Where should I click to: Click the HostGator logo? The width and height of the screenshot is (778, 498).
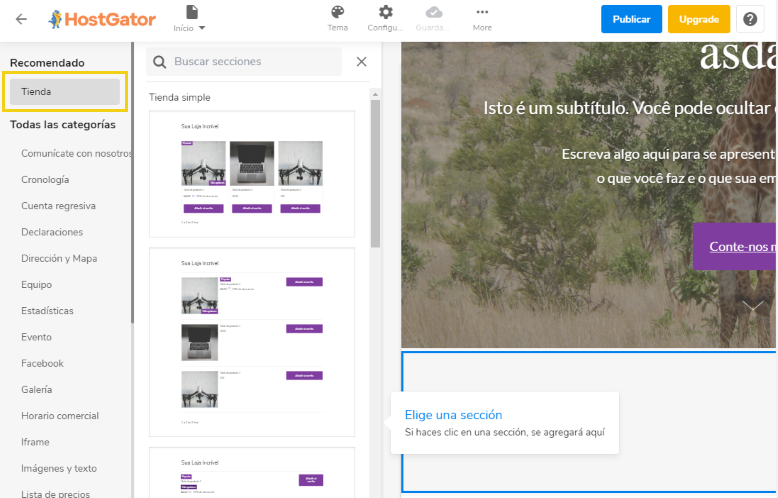point(102,19)
